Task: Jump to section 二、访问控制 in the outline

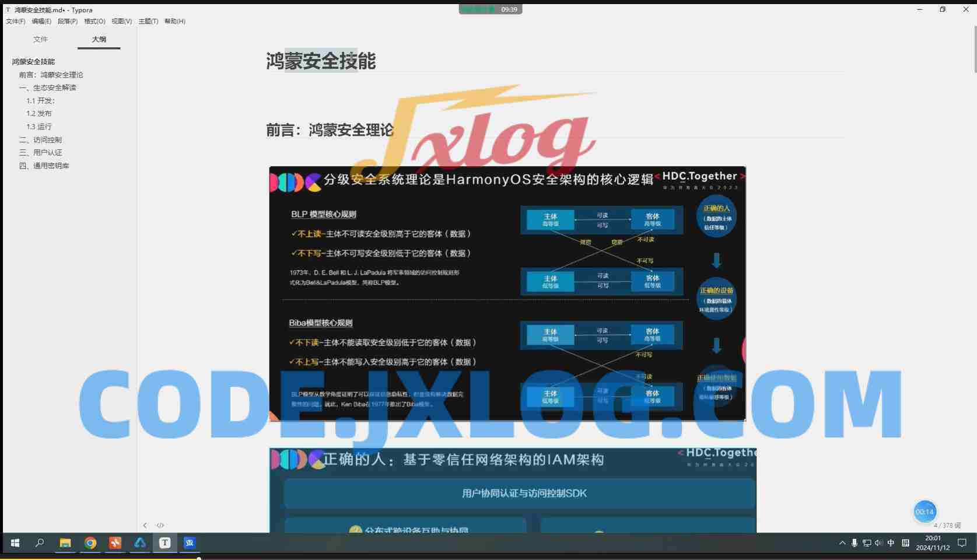Action: (41, 139)
